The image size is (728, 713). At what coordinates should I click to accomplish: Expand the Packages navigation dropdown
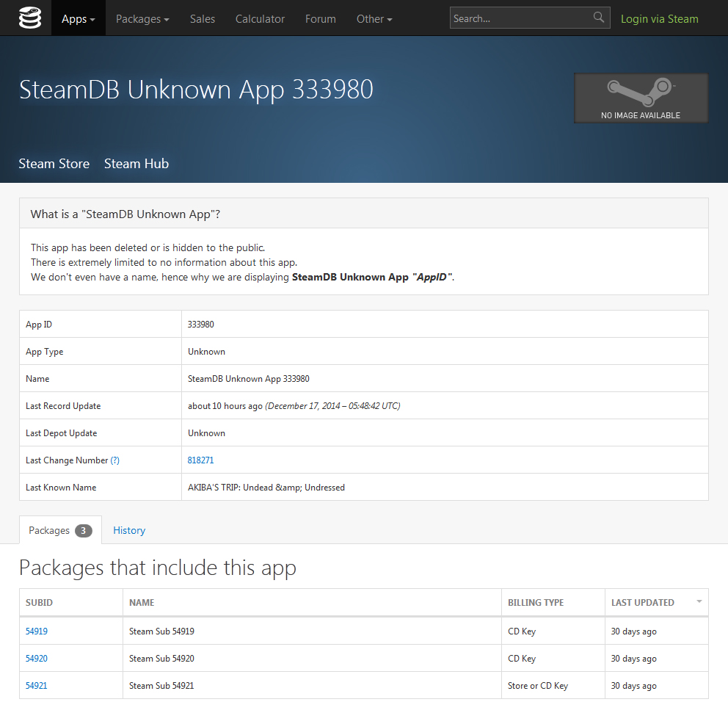(142, 18)
